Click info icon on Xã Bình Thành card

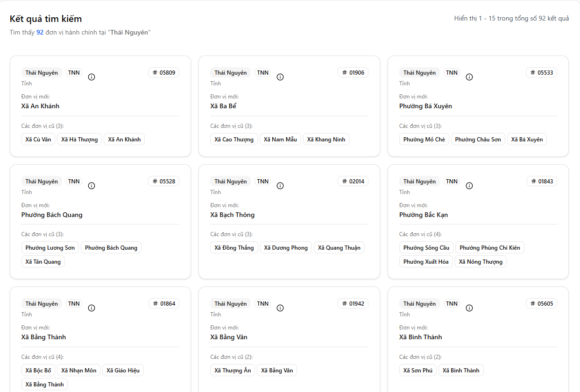pyautogui.click(x=469, y=308)
